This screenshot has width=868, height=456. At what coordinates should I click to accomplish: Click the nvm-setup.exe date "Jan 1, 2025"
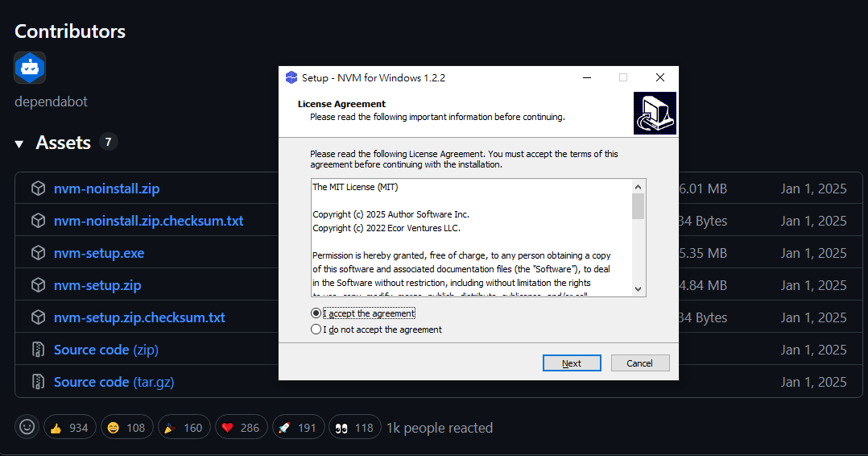[813, 253]
